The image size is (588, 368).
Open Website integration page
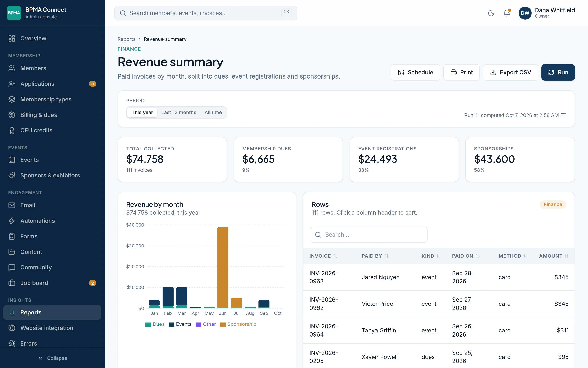[52, 328]
